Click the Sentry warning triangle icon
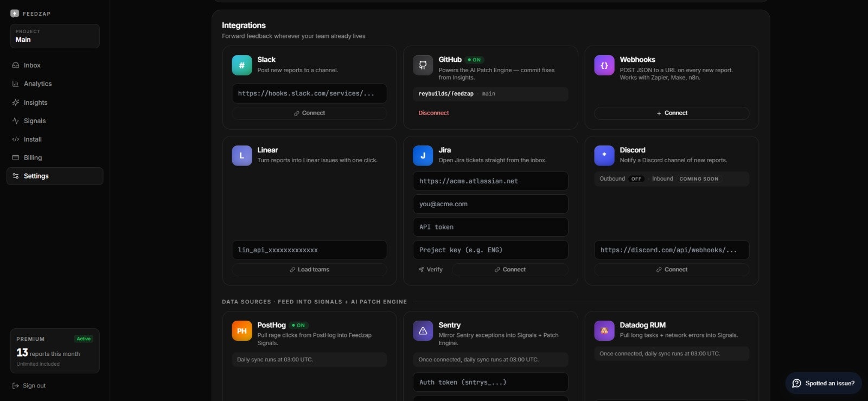 [423, 330]
